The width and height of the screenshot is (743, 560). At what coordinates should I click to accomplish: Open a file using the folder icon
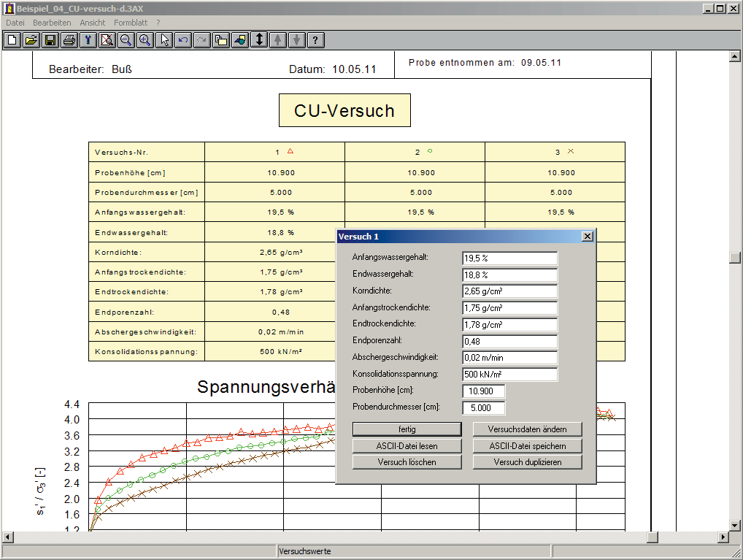[x=31, y=40]
